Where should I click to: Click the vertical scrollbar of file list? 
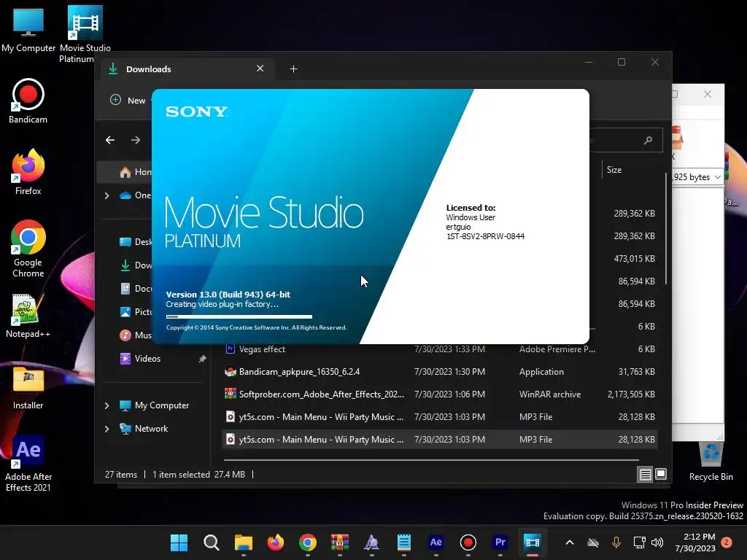665,228
